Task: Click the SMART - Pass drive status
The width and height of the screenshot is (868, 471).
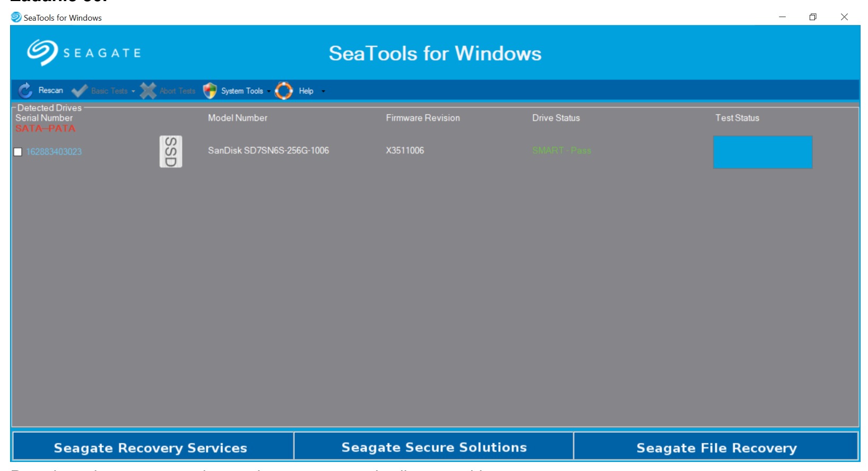Action: click(561, 150)
